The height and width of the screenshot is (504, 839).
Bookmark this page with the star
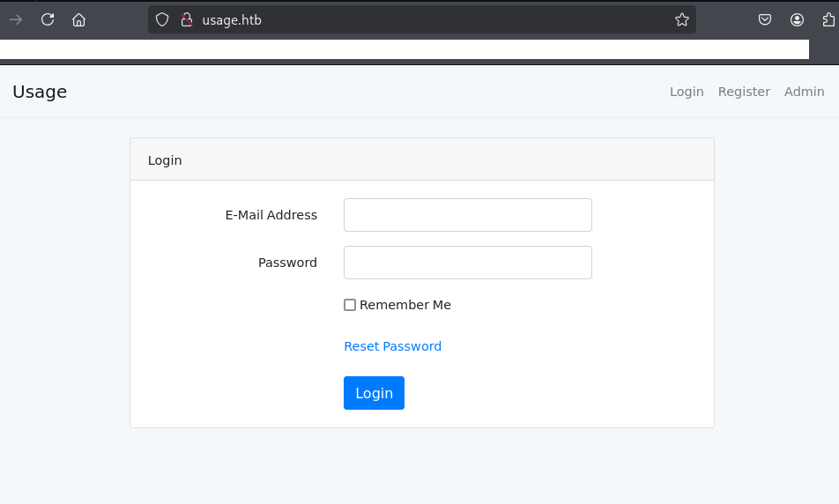tap(681, 19)
